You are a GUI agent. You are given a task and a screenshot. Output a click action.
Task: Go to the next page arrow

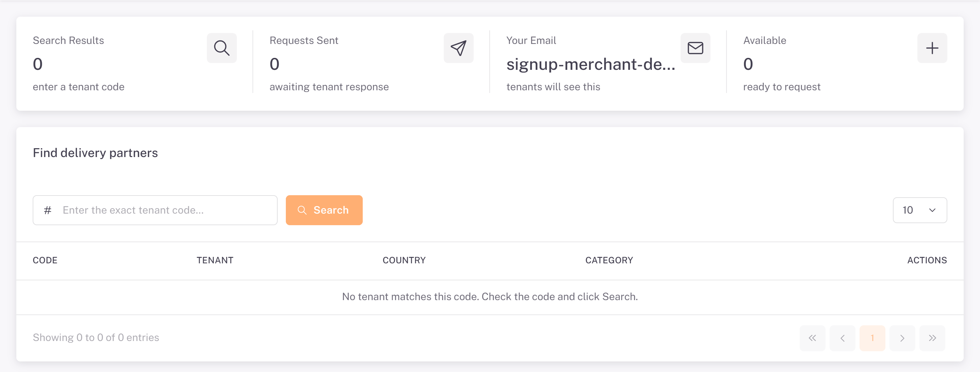pyautogui.click(x=902, y=338)
